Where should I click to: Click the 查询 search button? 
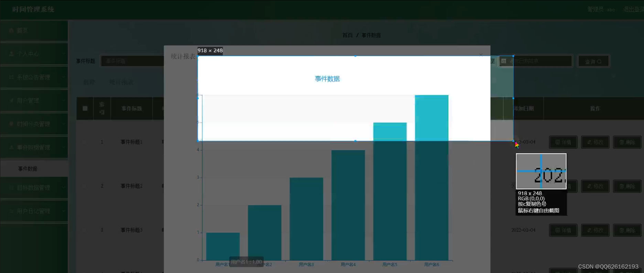[x=593, y=61]
